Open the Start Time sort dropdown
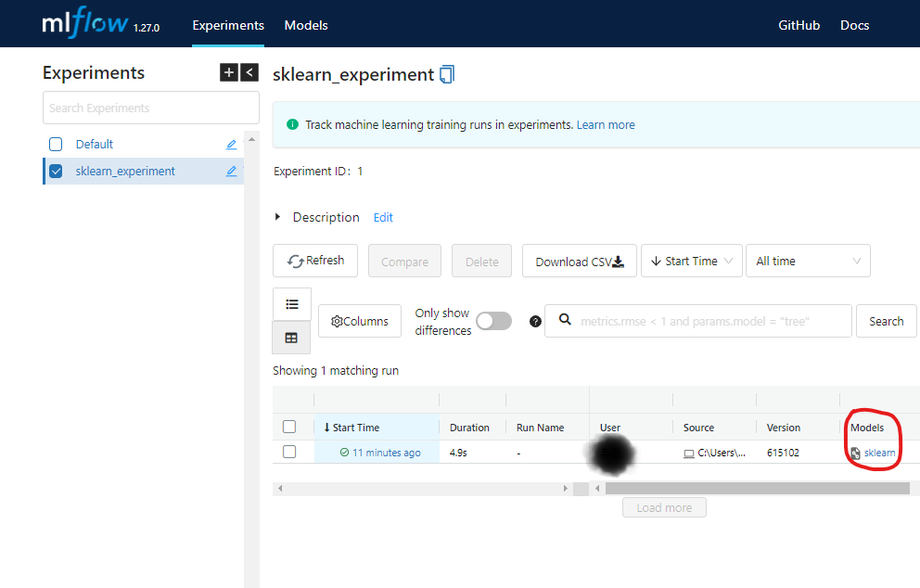This screenshot has width=920, height=588. 692,261
